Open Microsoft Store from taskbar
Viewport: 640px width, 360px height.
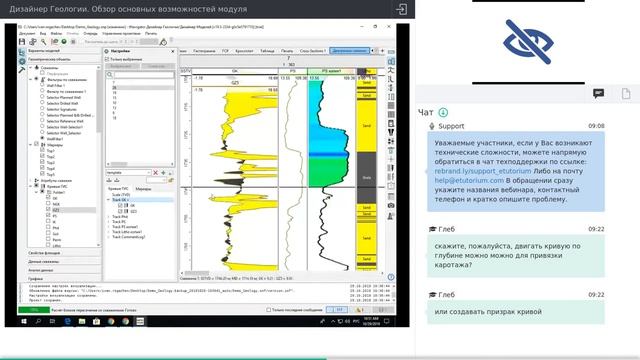[96, 321]
